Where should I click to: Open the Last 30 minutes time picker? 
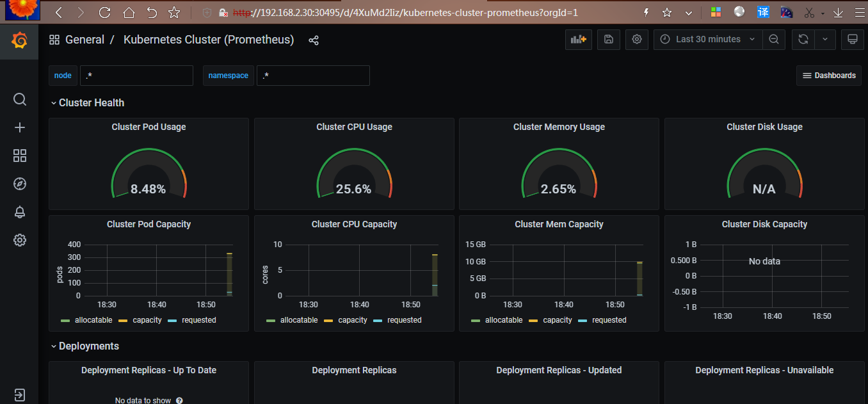(708, 39)
